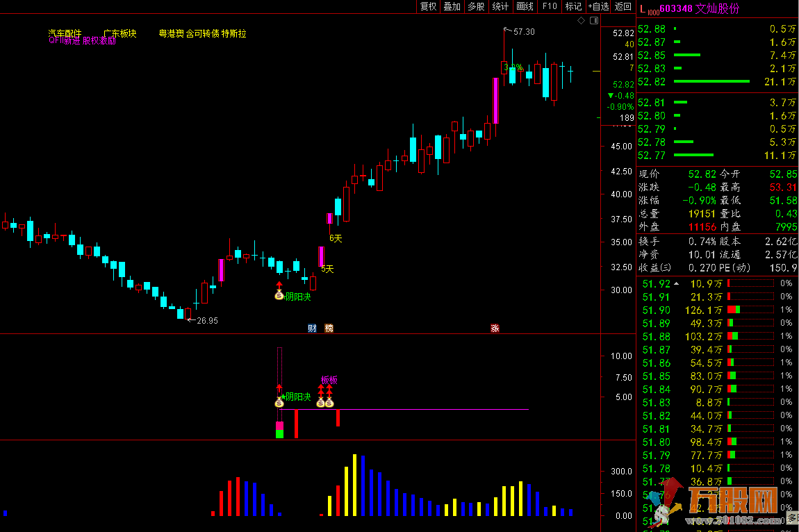Open the 粤港澳 concept tag
Viewport: 799px width, 532px height.
(x=171, y=33)
